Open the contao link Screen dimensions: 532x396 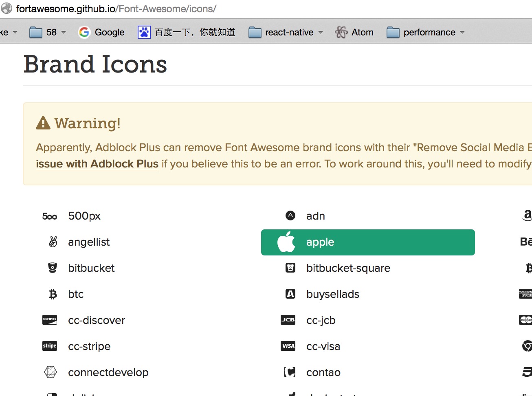click(323, 372)
